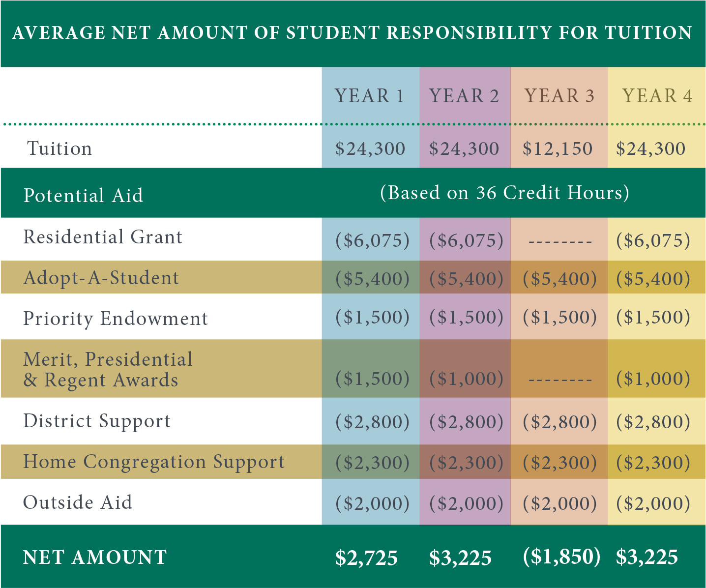Select the District Support row label

[97, 421]
